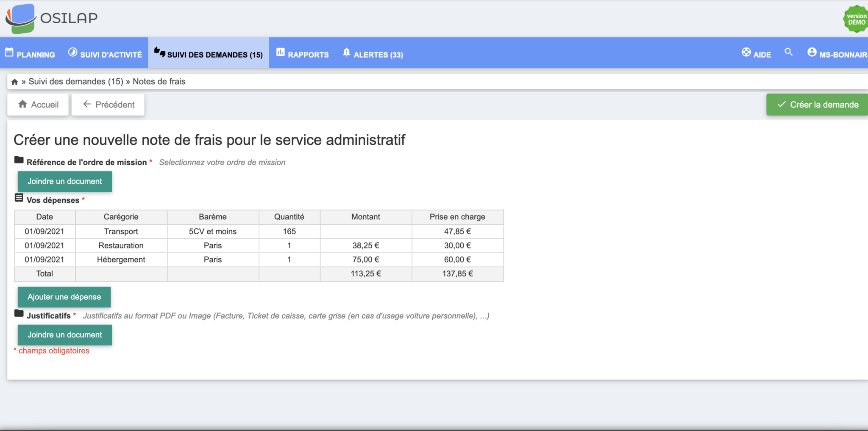Click the Rapports bar chart icon
The width and height of the screenshot is (868, 431).
pyautogui.click(x=281, y=52)
